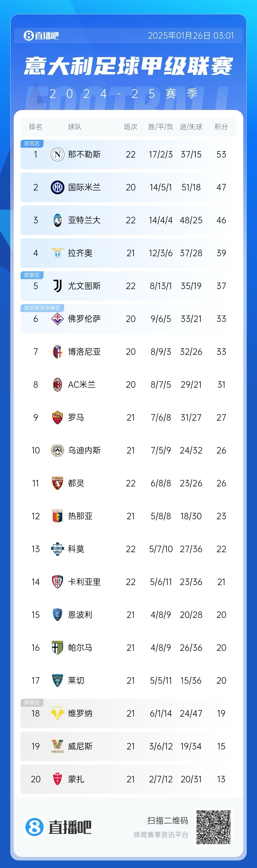This screenshot has width=257, height=868.
Task: Click the Como team logo
Action: click(57, 549)
